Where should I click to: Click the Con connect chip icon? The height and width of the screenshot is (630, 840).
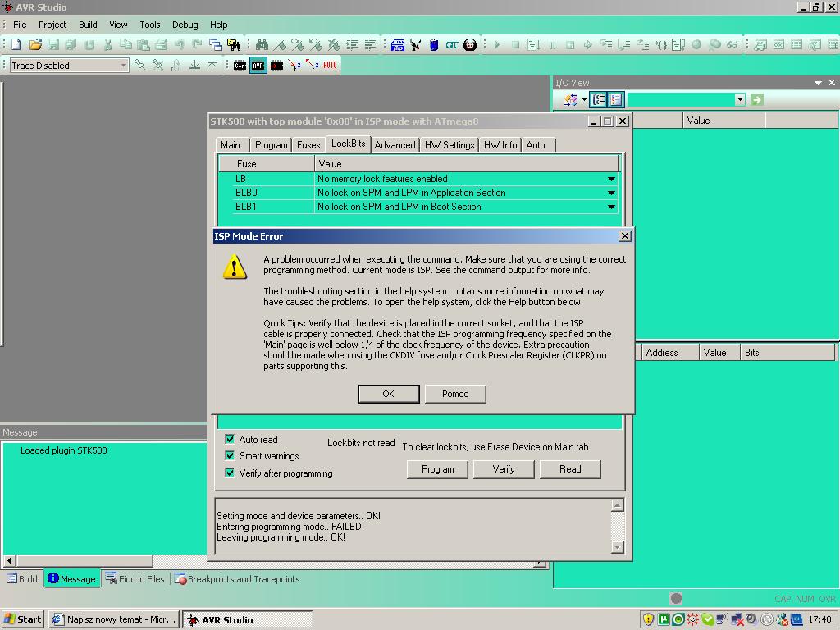(240, 66)
